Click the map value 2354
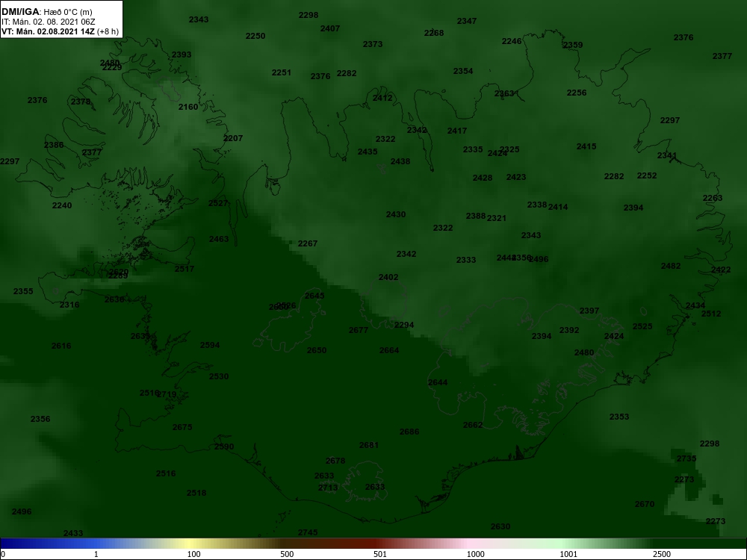Viewport: 747px width, 560px height. [x=463, y=72]
